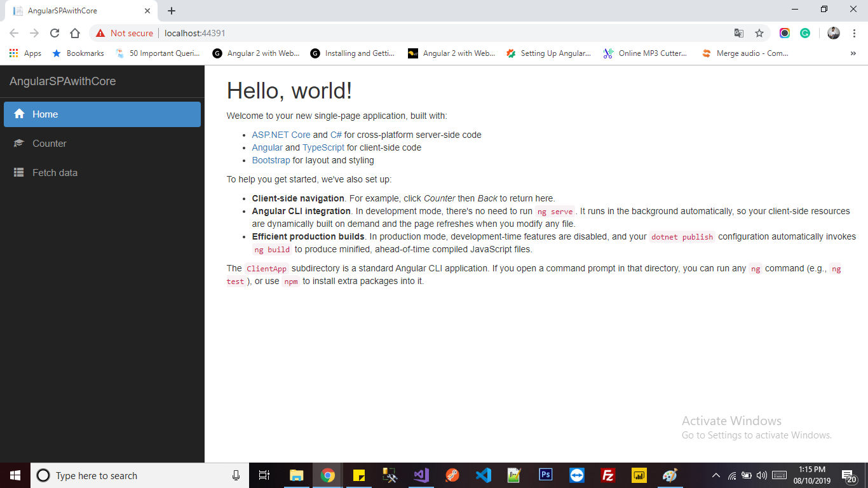
Task: Click the Google Translate icon in address bar
Action: 738,33
